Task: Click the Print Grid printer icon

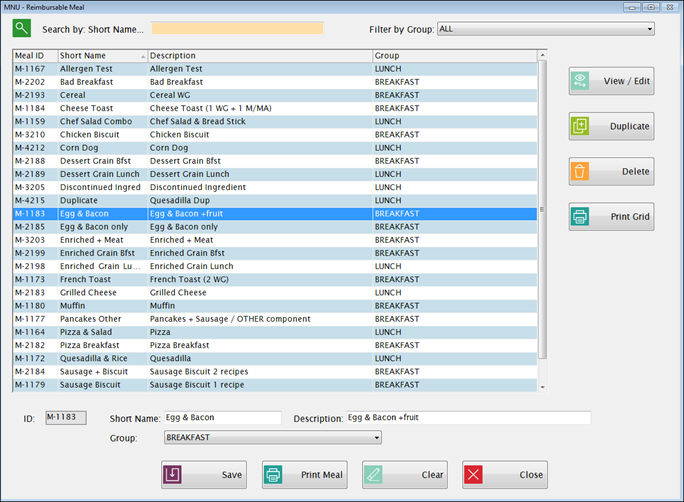Action: pos(580,216)
